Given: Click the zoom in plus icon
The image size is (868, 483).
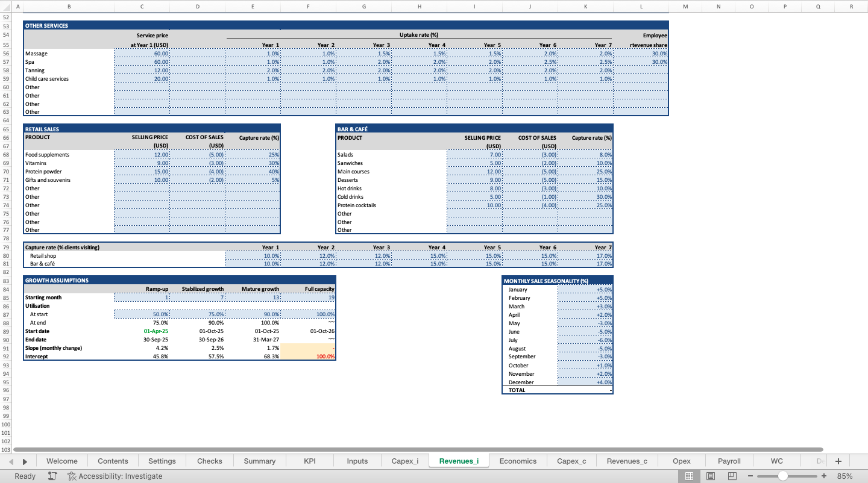Looking at the screenshot, I should click(x=824, y=476).
